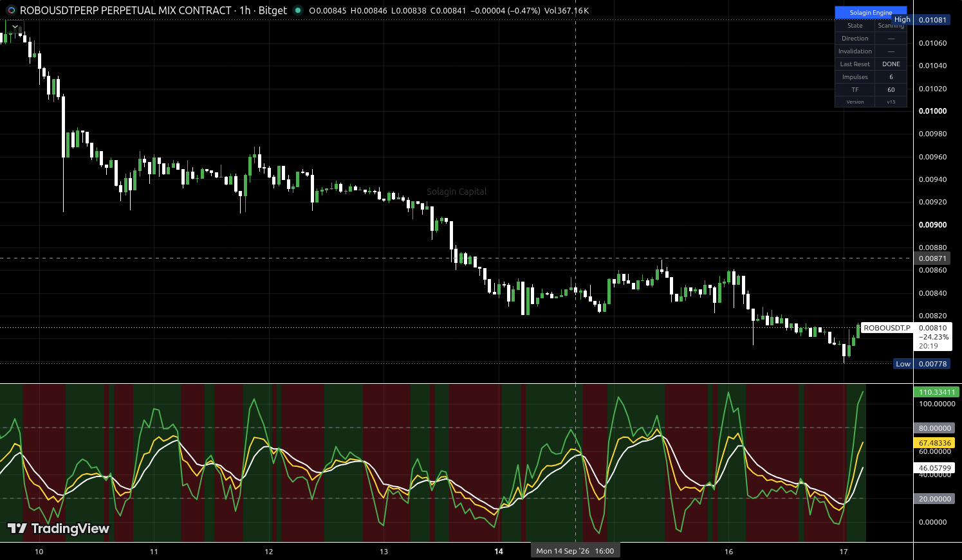The image size is (962, 560).
Task: Click the close value C0.00841
Action: [449, 10]
